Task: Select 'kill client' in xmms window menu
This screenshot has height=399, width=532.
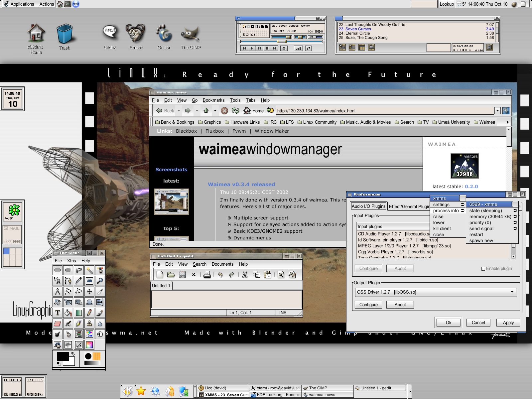Action: [442, 228]
